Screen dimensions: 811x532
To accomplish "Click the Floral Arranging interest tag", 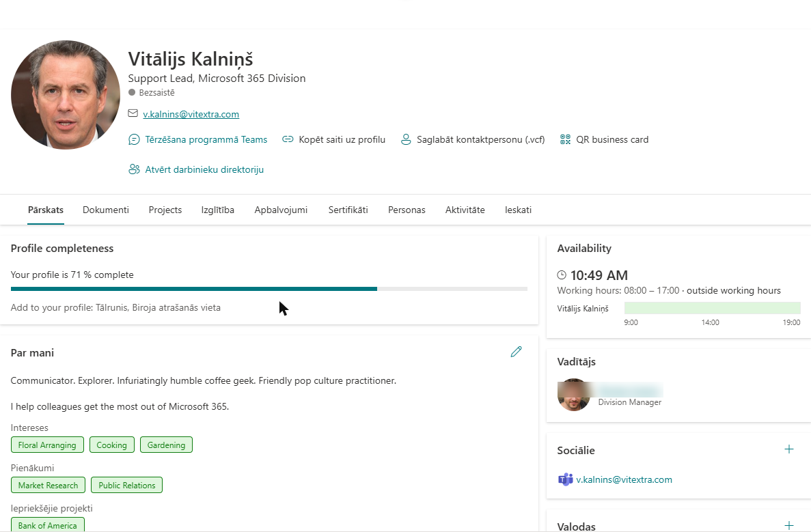I will click(47, 445).
